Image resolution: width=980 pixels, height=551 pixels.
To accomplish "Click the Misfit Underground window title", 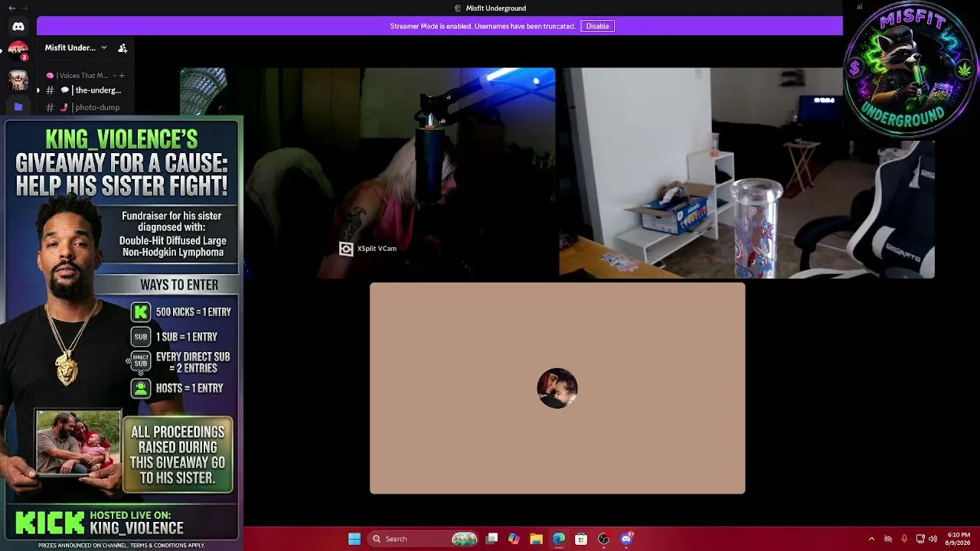I will click(x=495, y=8).
